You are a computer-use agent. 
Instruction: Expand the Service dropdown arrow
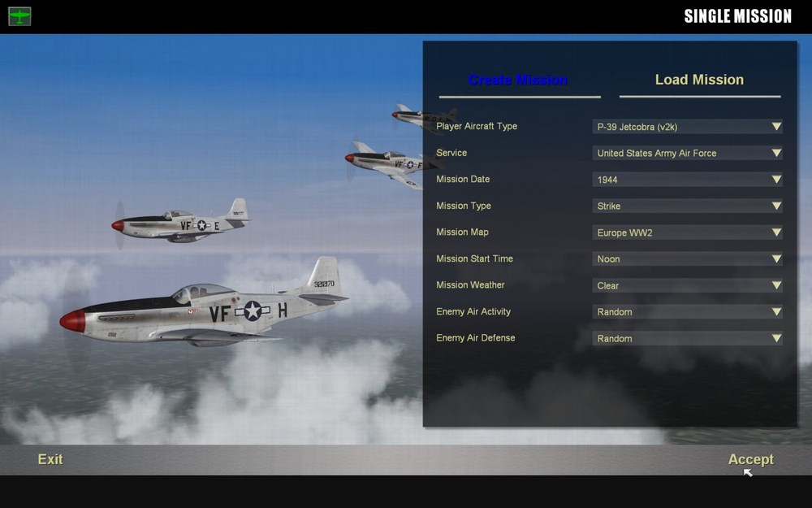point(776,153)
